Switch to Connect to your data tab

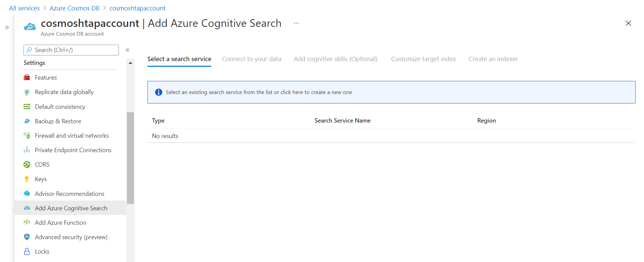click(x=251, y=59)
